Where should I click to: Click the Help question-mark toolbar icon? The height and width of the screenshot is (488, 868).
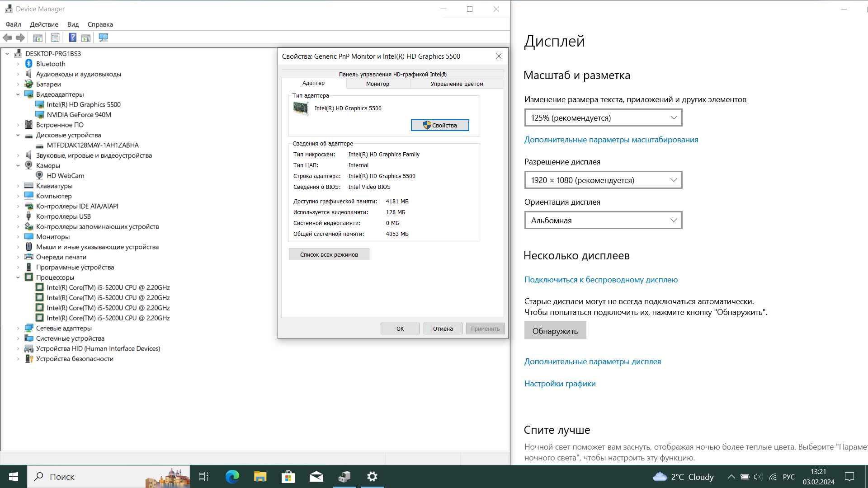(72, 38)
